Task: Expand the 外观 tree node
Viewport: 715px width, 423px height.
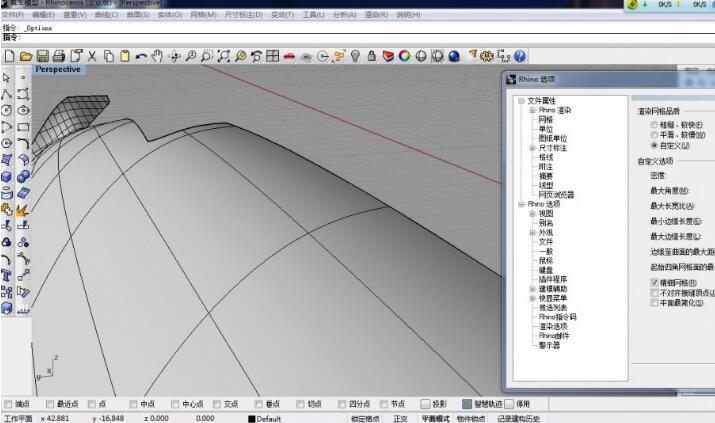Action: 533,232
